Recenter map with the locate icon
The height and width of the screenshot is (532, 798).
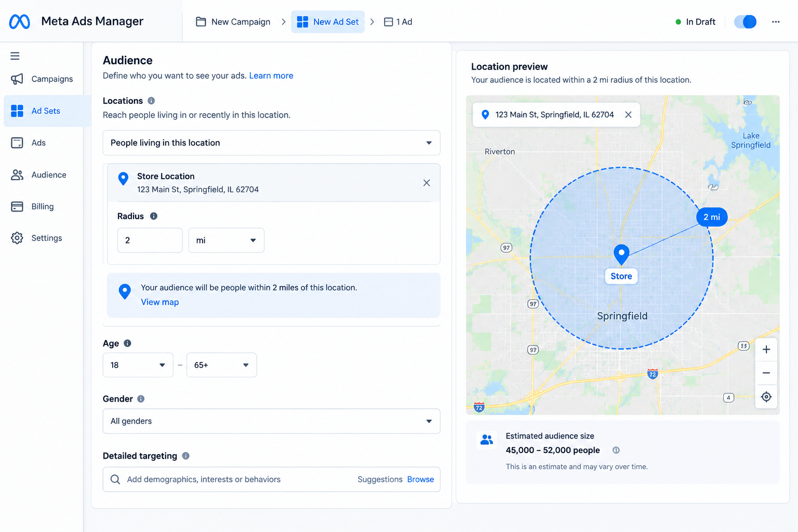766,397
